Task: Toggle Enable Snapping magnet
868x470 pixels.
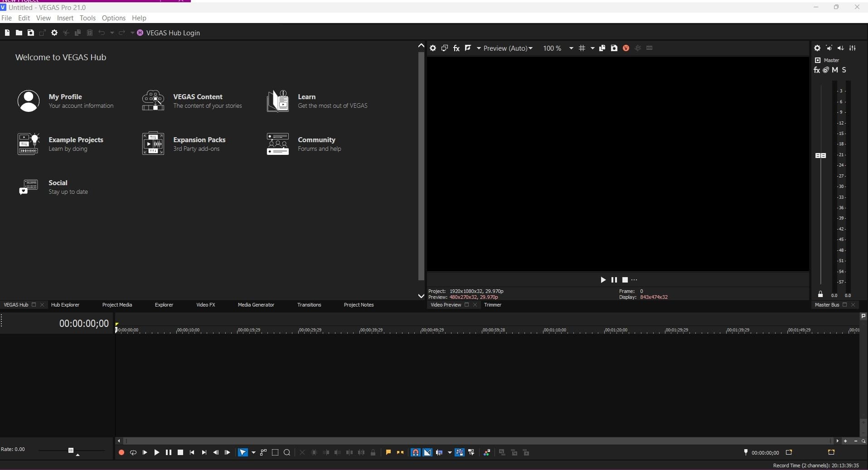Action: click(415, 452)
